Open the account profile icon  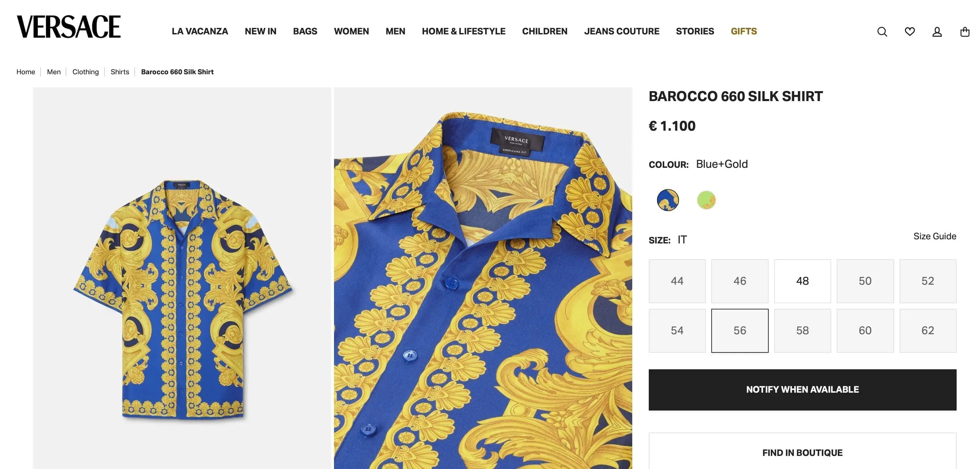point(937,32)
